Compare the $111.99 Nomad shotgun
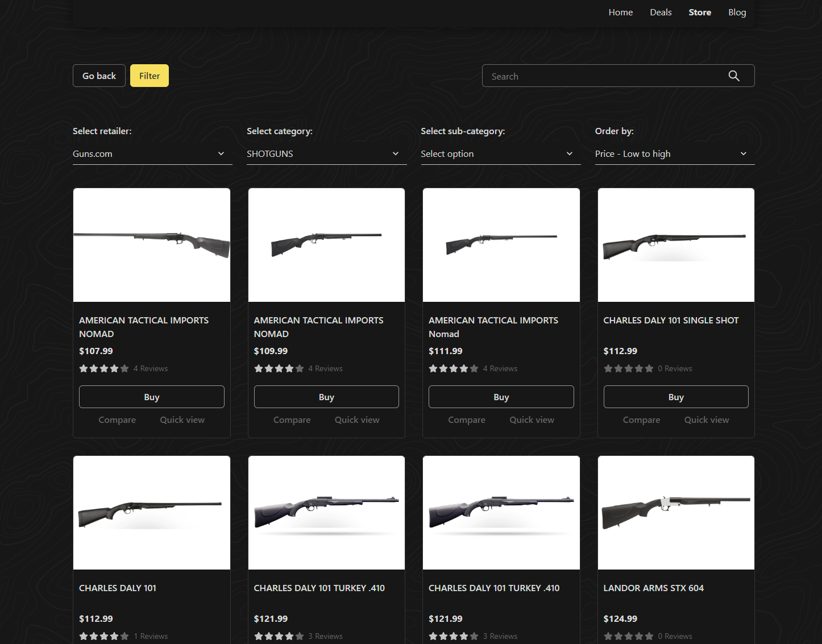This screenshot has width=822, height=644. click(467, 420)
